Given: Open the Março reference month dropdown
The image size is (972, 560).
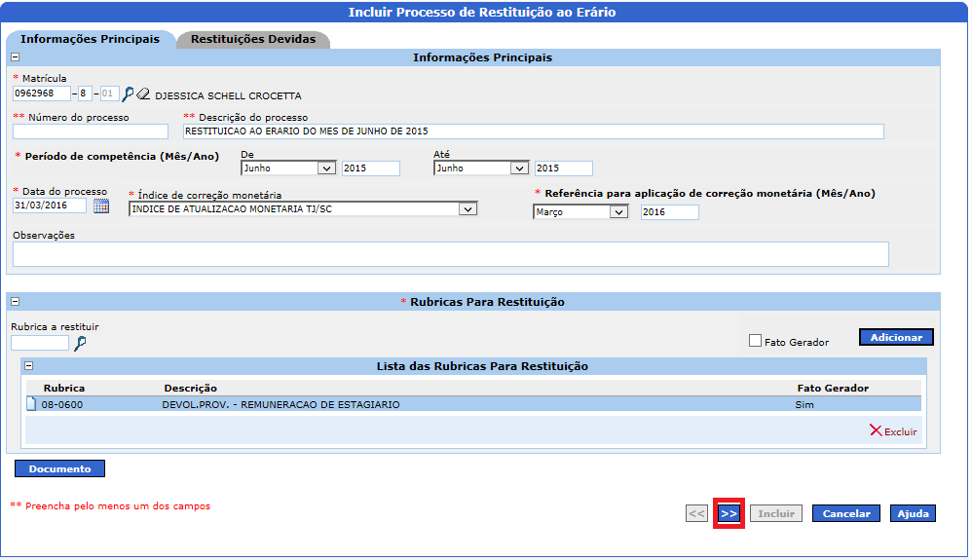Looking at the screenshot, I should [618, 212].
